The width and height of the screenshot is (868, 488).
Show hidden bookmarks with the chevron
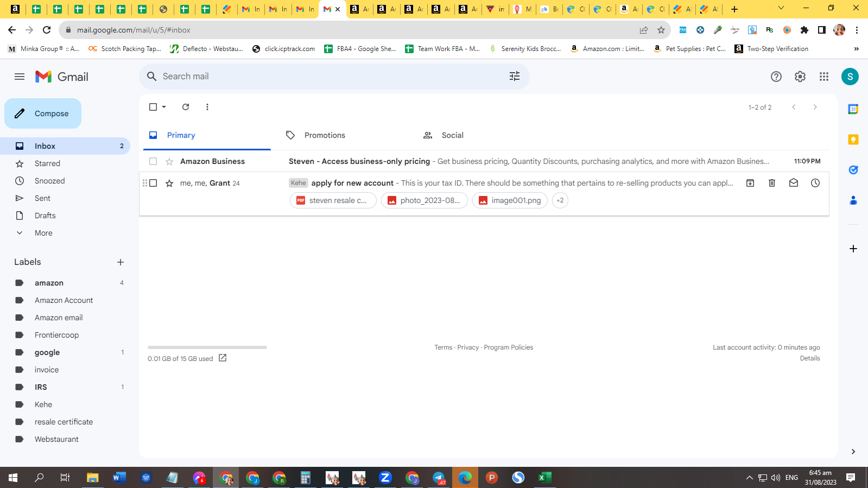pyautogui.click(x=856, y=49)
